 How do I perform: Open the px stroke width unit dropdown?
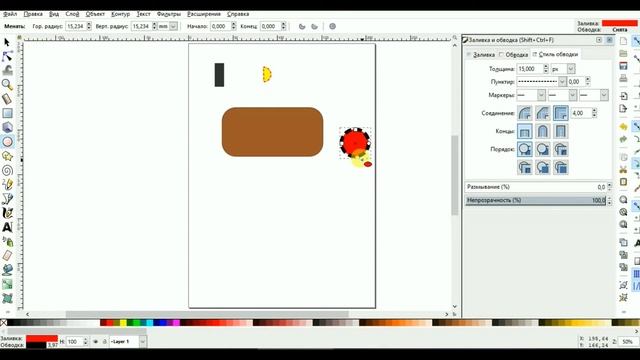[x=571, y=69]
